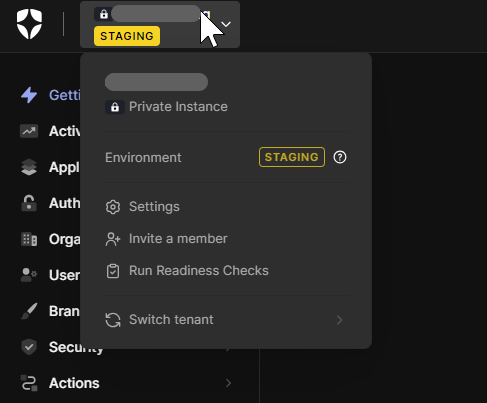Open the Authentication padlock icon
The width and height of the screenshot is (487, 403).
coord(29,203)
